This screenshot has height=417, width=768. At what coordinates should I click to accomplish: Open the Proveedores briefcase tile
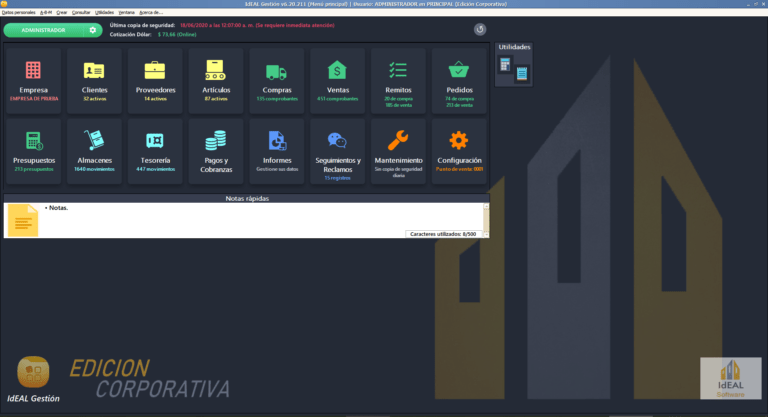(155, 80)
